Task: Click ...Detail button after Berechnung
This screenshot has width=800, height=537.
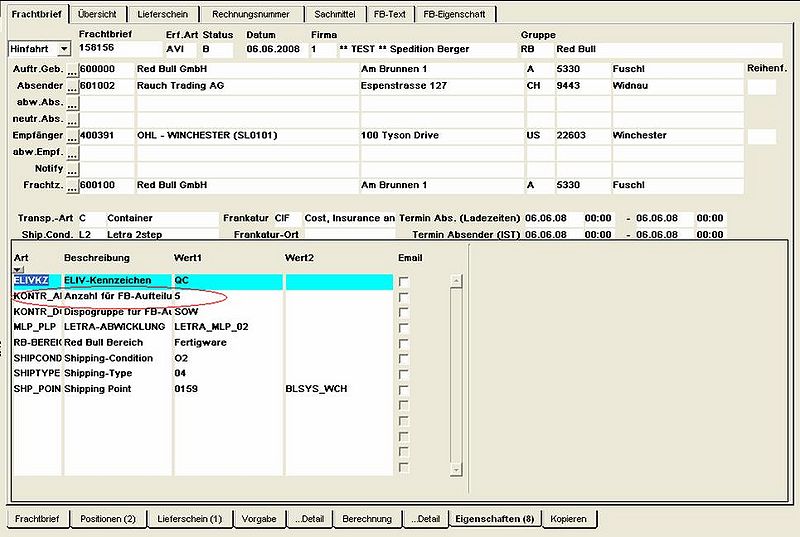Action: pos(425,519)
